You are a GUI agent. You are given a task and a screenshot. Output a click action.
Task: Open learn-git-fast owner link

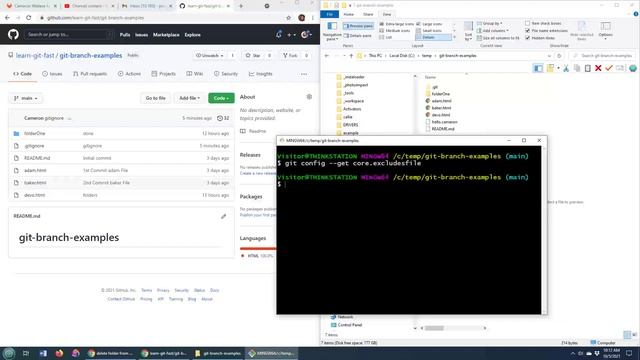click(35, 55)
